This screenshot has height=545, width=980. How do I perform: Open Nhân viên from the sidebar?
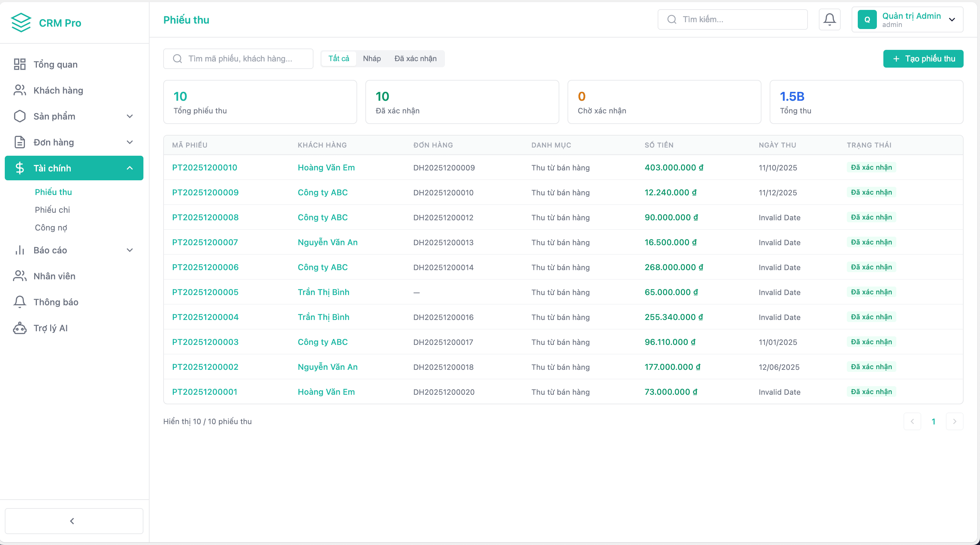(x=54, y=276)
